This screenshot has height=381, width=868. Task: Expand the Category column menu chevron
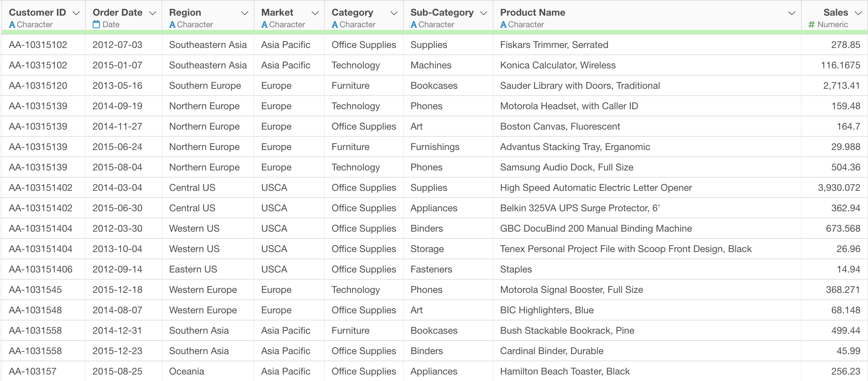coord(394,13)
